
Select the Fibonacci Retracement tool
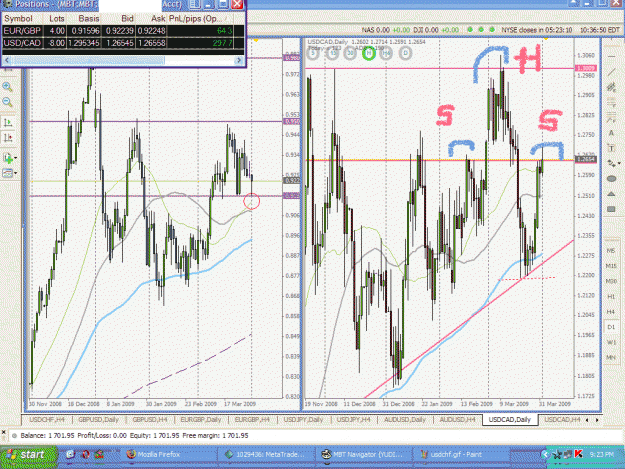[x=611, y=103]
